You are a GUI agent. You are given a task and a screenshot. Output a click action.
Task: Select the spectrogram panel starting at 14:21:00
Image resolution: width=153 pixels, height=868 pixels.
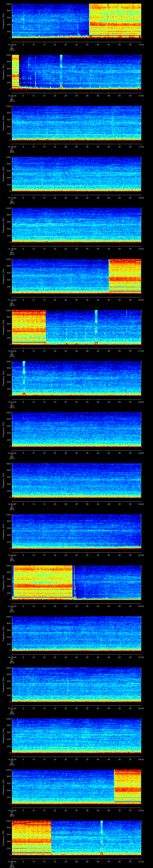tap(77, 378)
